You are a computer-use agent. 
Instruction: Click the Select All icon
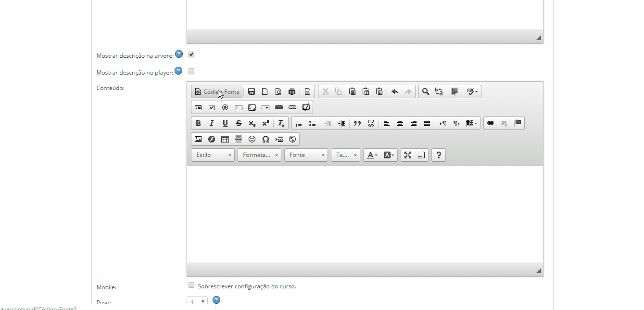[455, 91]
